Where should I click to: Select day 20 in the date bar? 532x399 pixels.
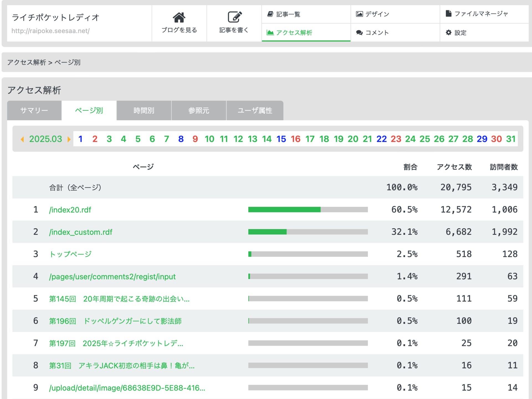pyautogui.click(x=353, y=139)
